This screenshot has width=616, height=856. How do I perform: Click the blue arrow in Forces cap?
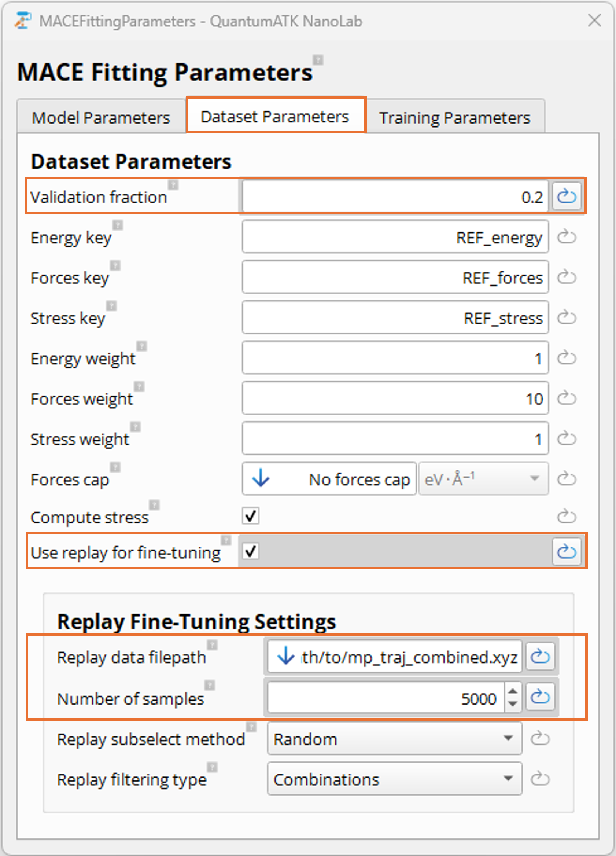(261, 478)
